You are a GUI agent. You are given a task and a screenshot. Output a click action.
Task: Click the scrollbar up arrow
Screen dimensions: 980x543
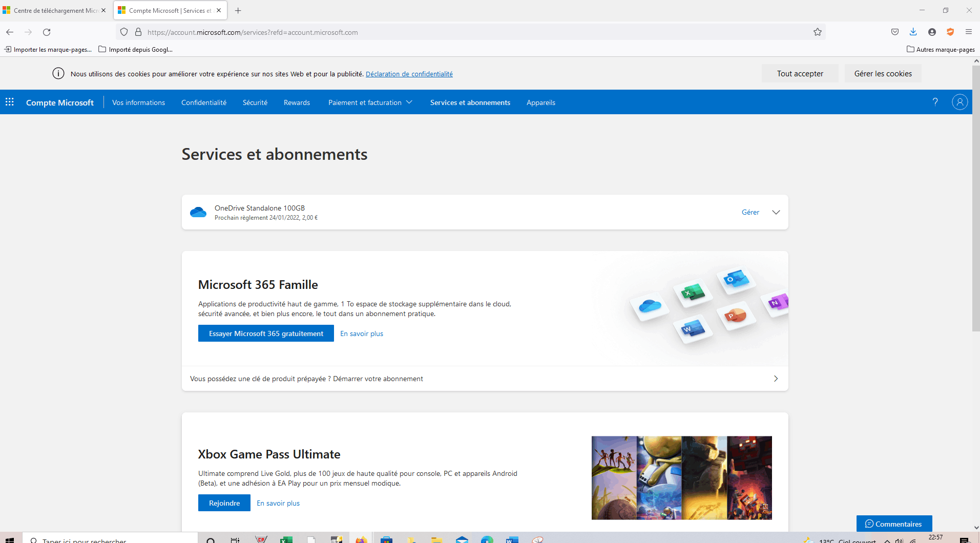coord(976,60)
